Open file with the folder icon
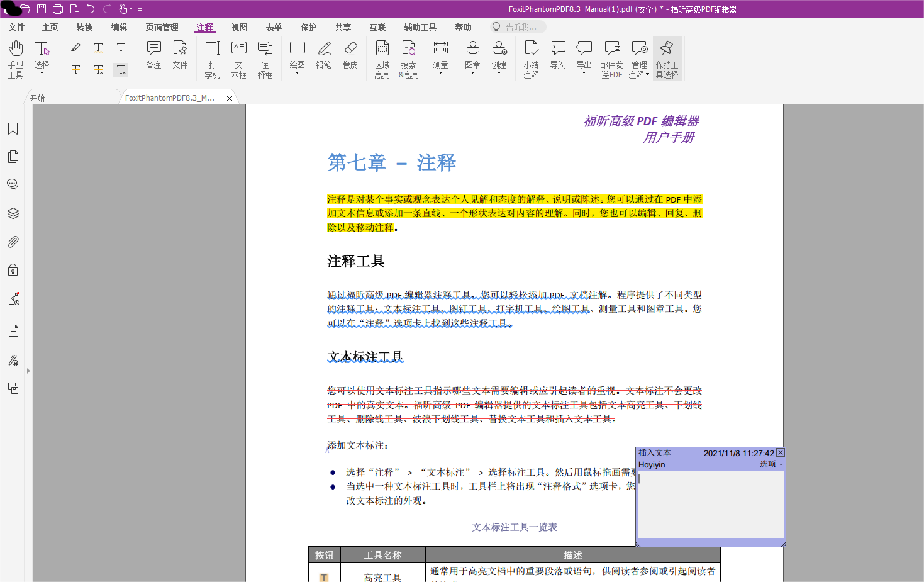924x582 pixels. (x=25, y=9)
